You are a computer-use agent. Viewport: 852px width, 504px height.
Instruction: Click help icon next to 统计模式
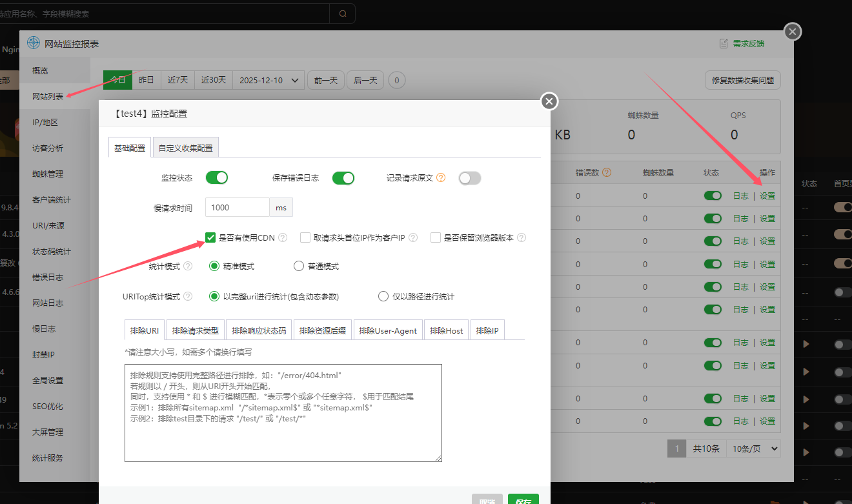click(x=188, y=266)
